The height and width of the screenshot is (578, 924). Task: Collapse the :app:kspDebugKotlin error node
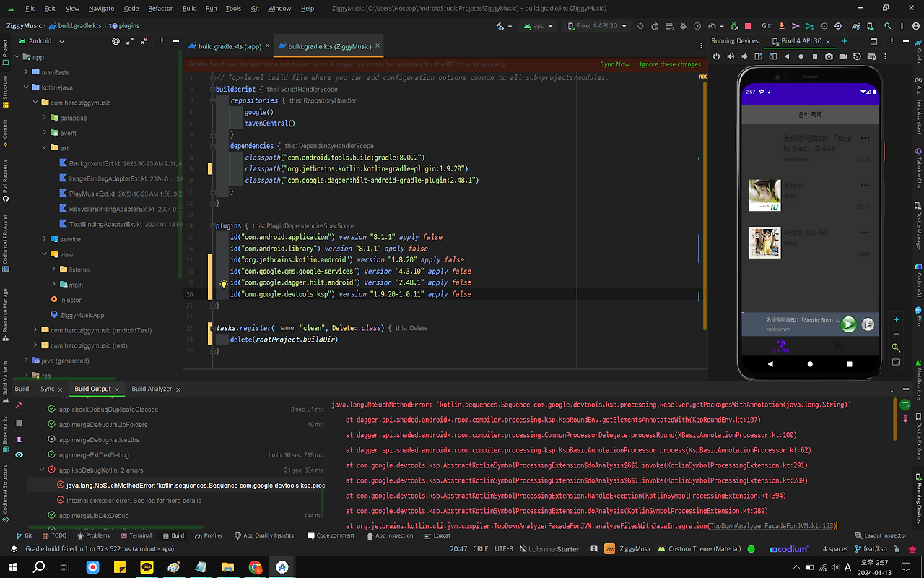click(x=43, y=470)
